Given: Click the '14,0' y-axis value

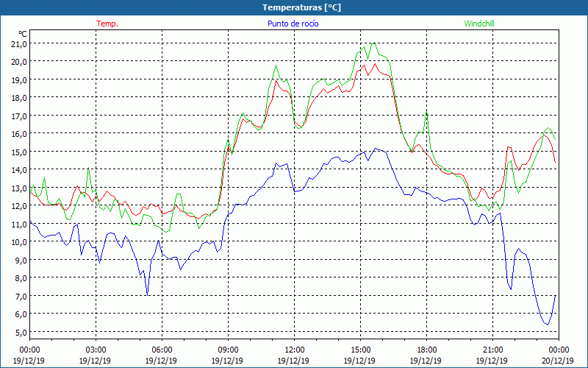Looking at the screenshot, I should click(20, 170).
